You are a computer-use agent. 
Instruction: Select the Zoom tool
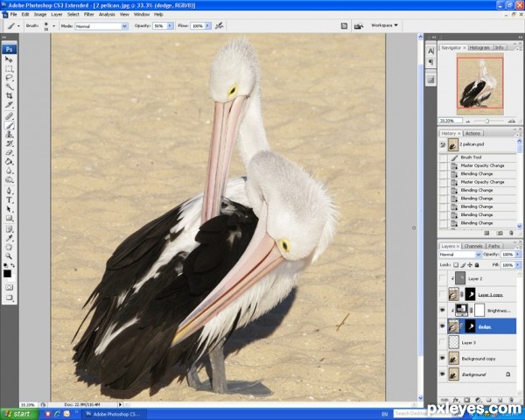9,256
